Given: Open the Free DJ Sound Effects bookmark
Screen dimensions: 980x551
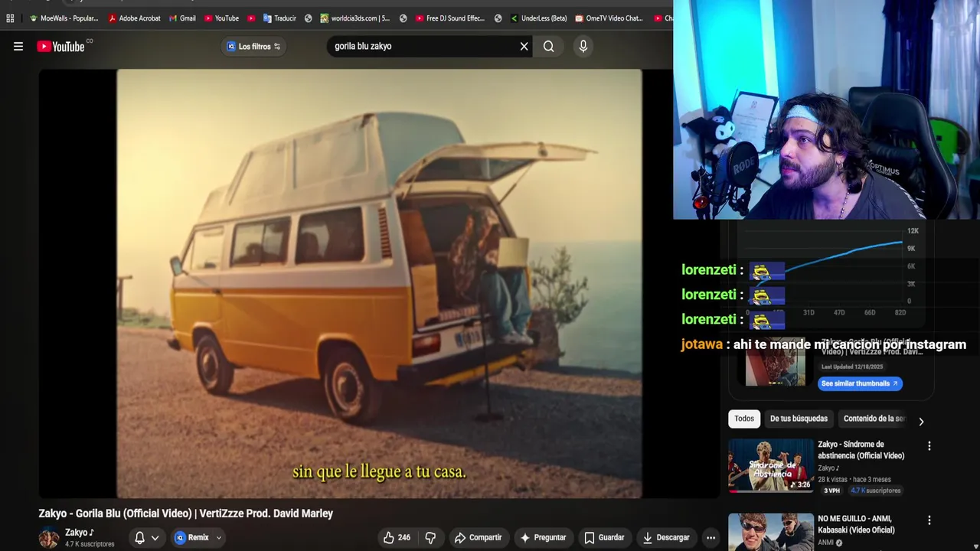Looking at the screenshot, I should click(x=451, y=18).
